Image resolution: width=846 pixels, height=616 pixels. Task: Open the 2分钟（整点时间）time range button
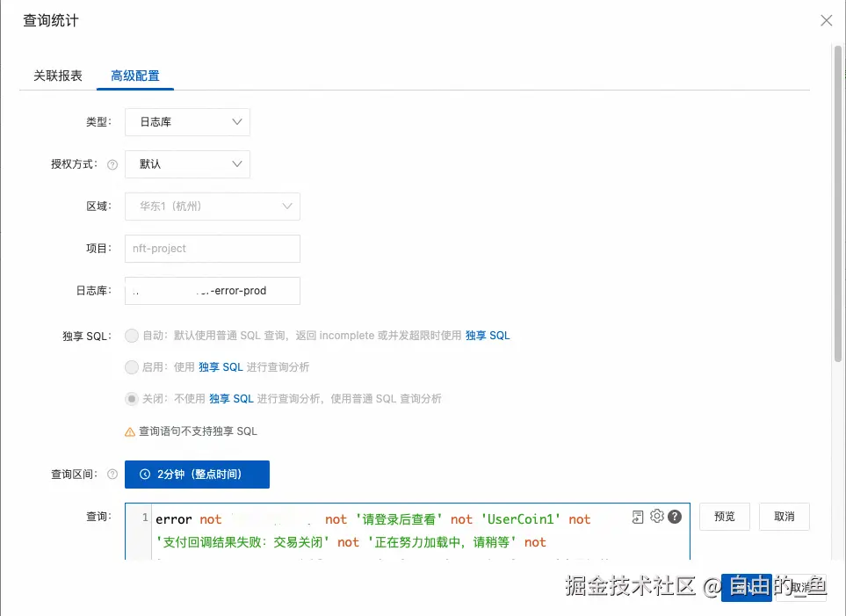197,475
